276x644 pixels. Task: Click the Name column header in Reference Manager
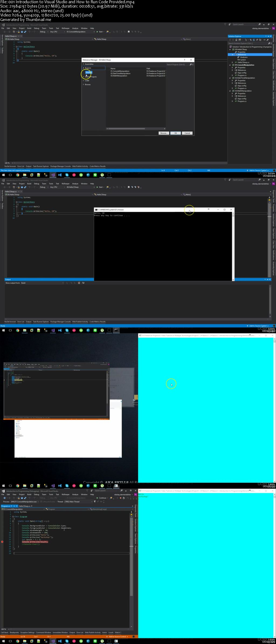113,69
